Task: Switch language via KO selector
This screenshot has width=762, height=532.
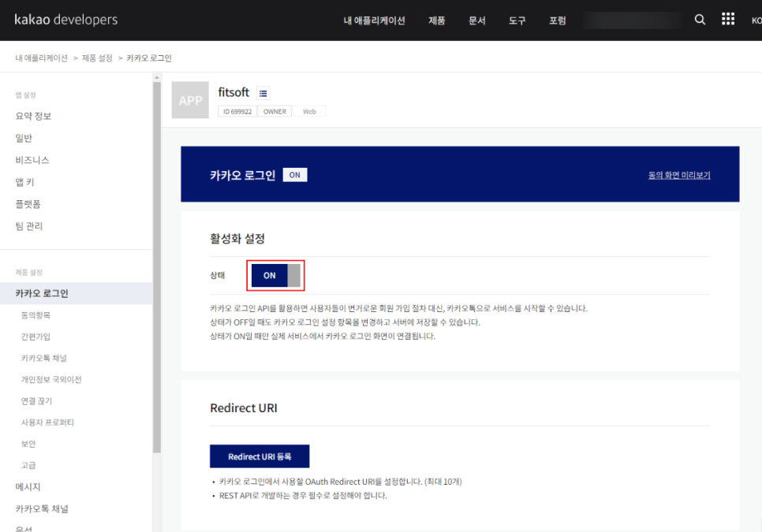Action: (756, 20)
